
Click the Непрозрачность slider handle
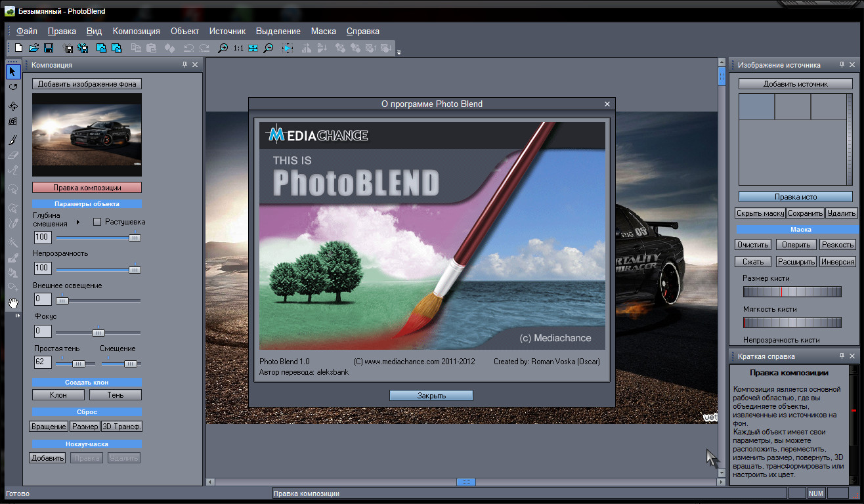click(135, 268)
